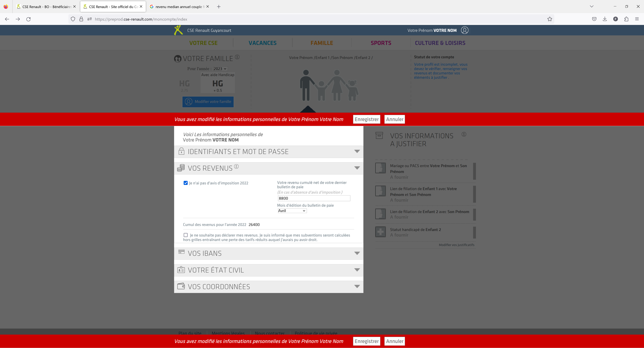The image size is (644, 348).
Task: Click Annuler in bottom red banner
Action: coord(394,341)
